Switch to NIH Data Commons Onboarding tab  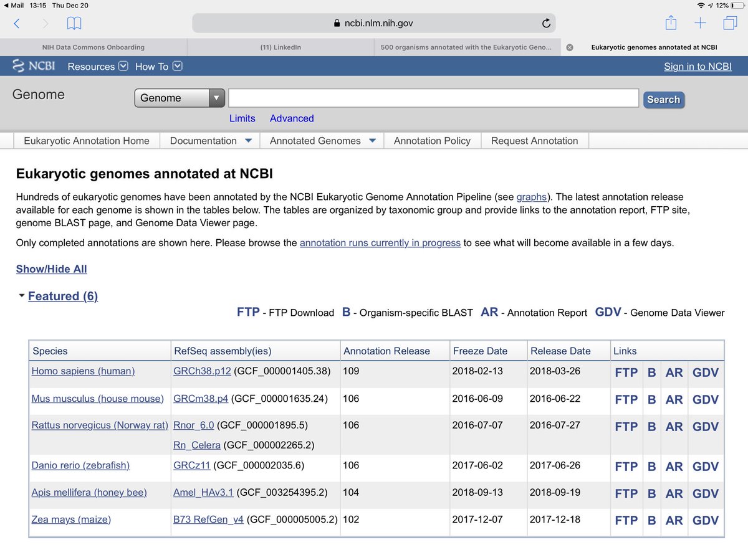[x=93, y=47]
